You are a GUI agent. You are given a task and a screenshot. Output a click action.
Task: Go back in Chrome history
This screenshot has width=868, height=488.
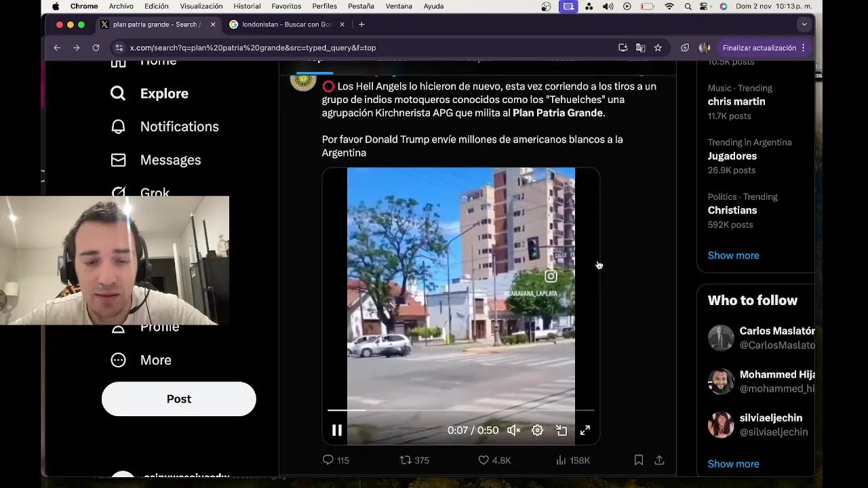pos(57,48)
